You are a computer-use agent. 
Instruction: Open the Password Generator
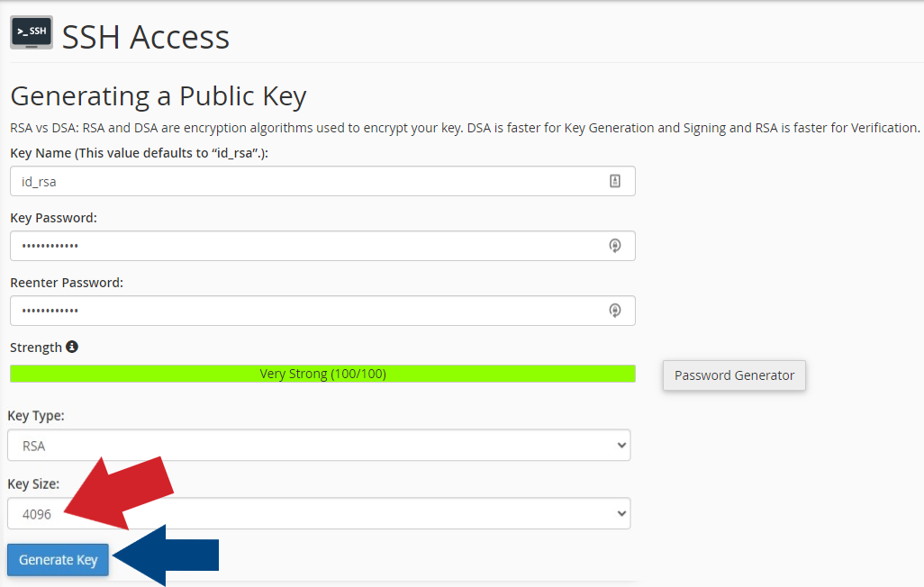(733, 375)
